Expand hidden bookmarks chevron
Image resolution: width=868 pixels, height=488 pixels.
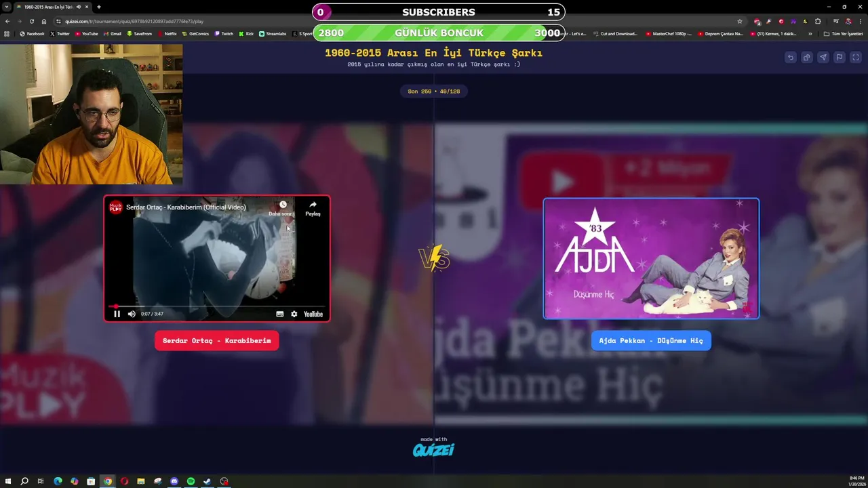pos(810,33)
